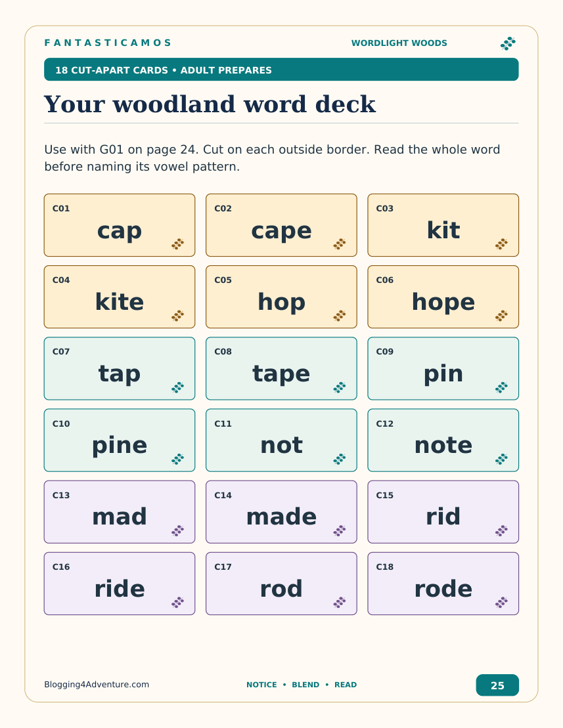563x728 pixels.
Task: Select the C04 kite word card
Action: [120, 297]
